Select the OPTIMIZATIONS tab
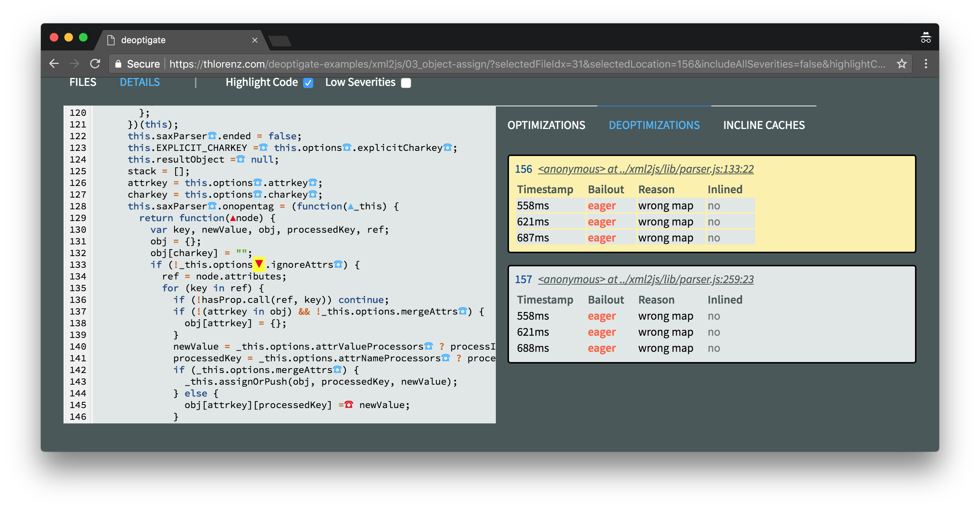 point(547,125)
